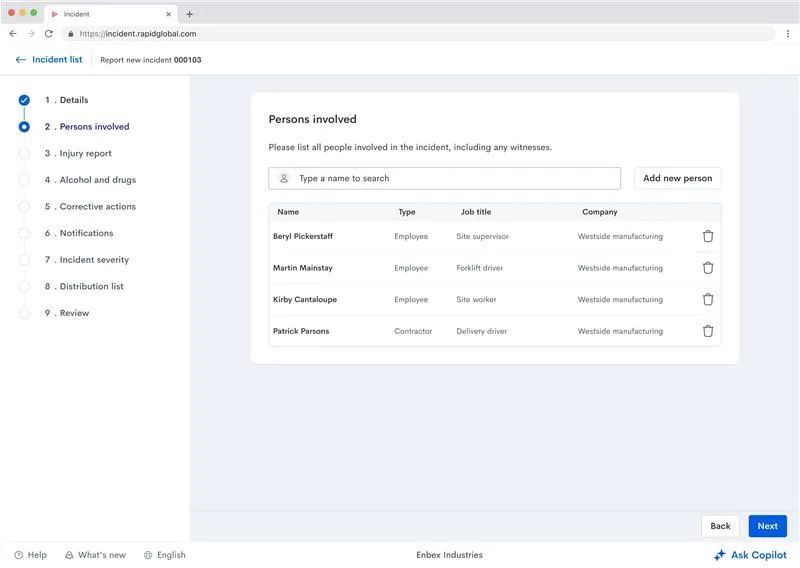Viewport: 800px width, 568px height.
Task: Go back in browser history
Action: 13,34
